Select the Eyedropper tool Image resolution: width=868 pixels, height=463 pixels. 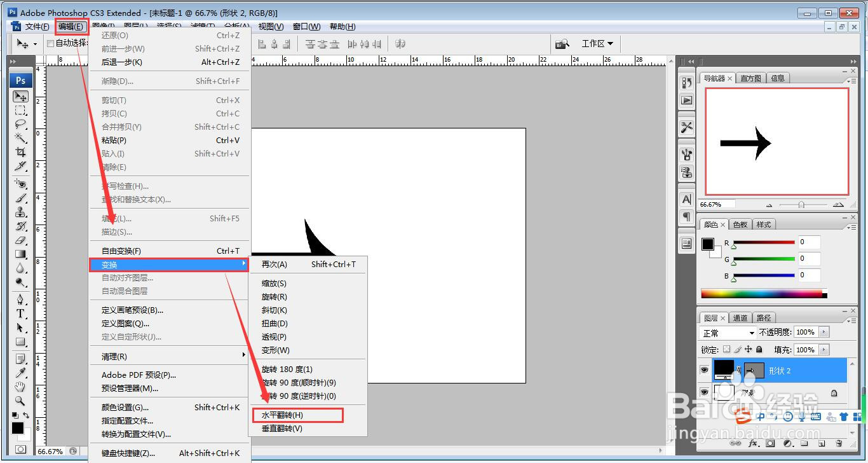click(21, 373)
